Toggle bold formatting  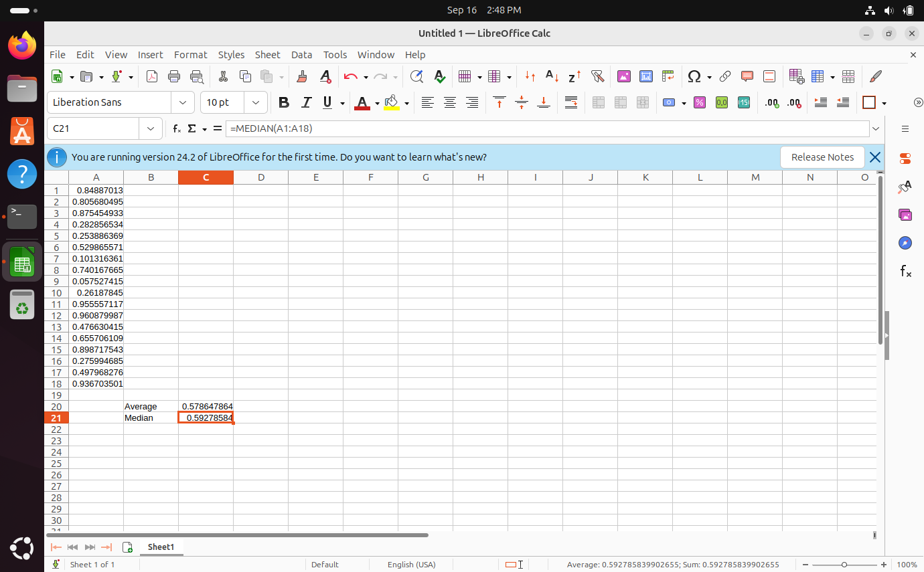coord(284,102)
